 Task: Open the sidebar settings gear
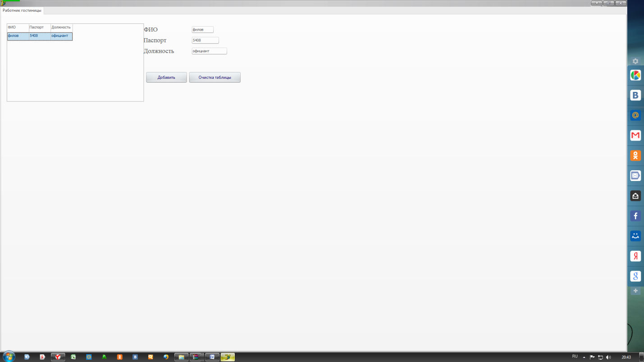click(635, 61)
